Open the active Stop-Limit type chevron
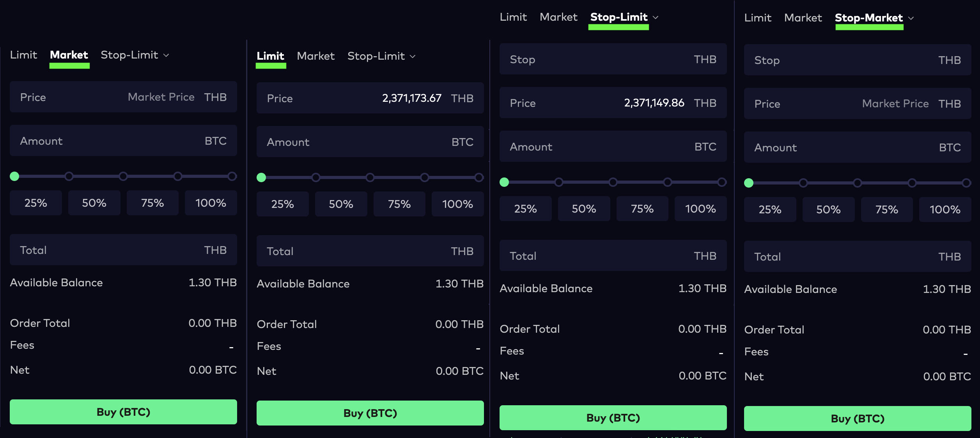The height and width of the screenshot is (438, 980). pyautogui.click(x=656, y=18)
